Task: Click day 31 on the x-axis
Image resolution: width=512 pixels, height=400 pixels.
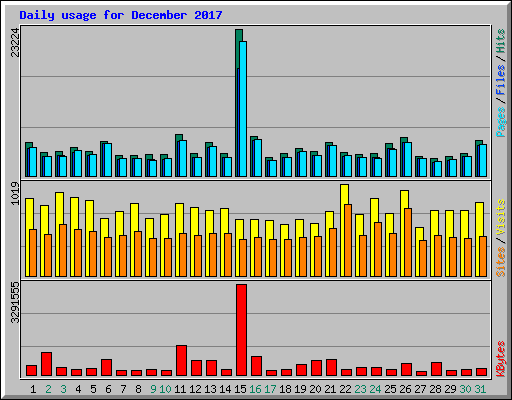Action: coord(480,389)
